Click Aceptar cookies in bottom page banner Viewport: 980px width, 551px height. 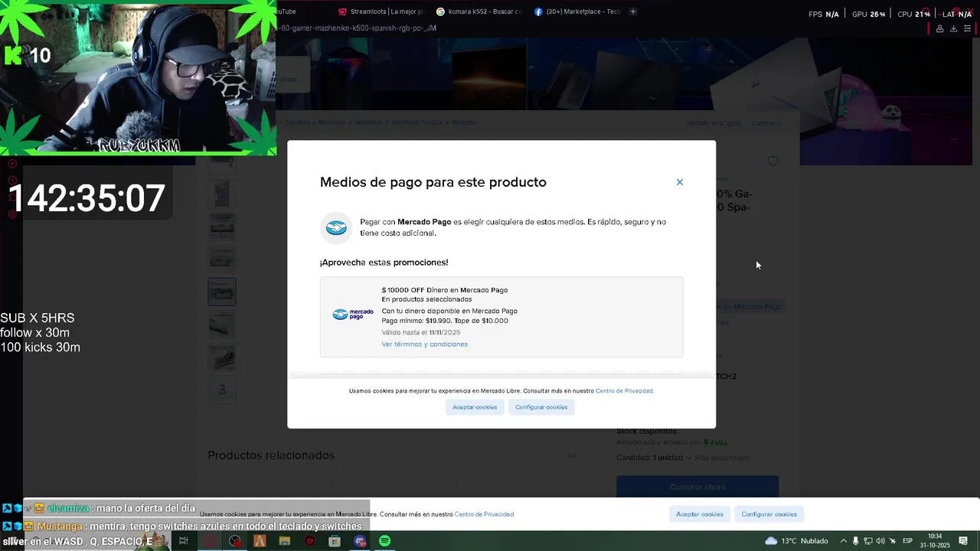pos(700,514)
